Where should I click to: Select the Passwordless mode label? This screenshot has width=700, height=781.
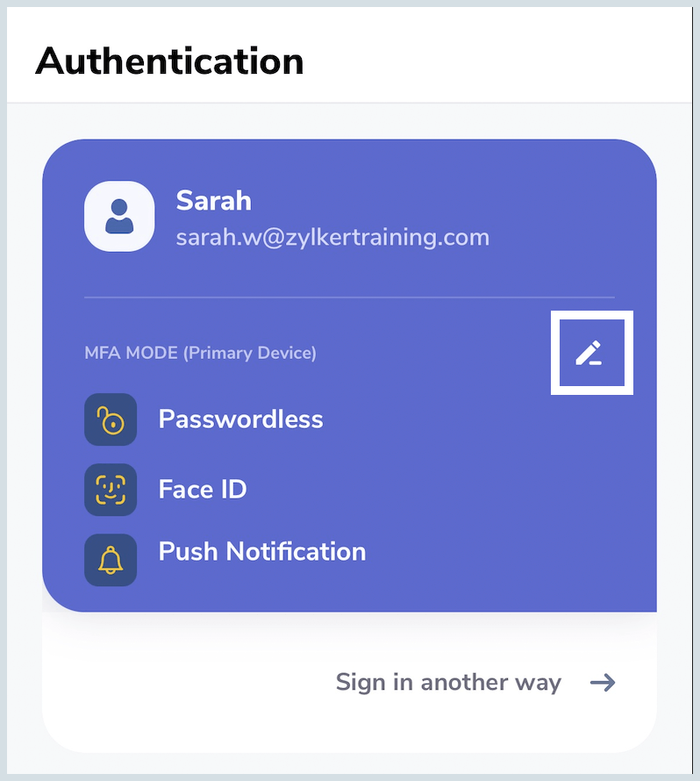point(240,419)
